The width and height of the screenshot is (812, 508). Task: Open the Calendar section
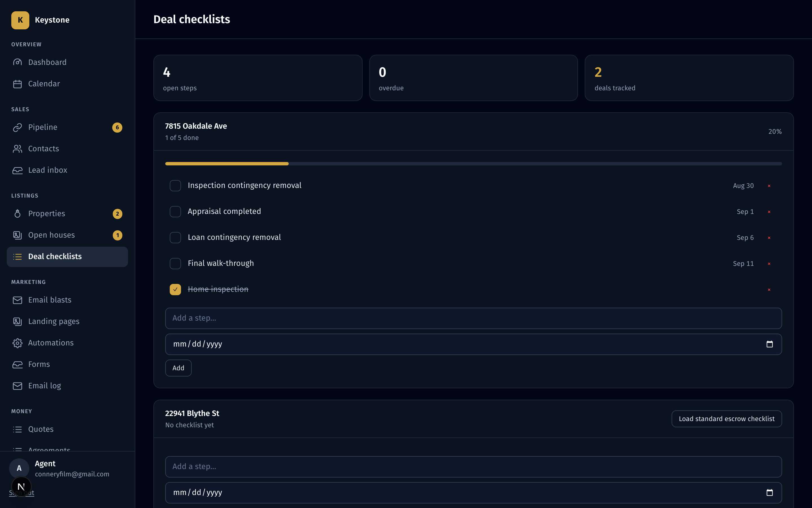click(67, 84)
